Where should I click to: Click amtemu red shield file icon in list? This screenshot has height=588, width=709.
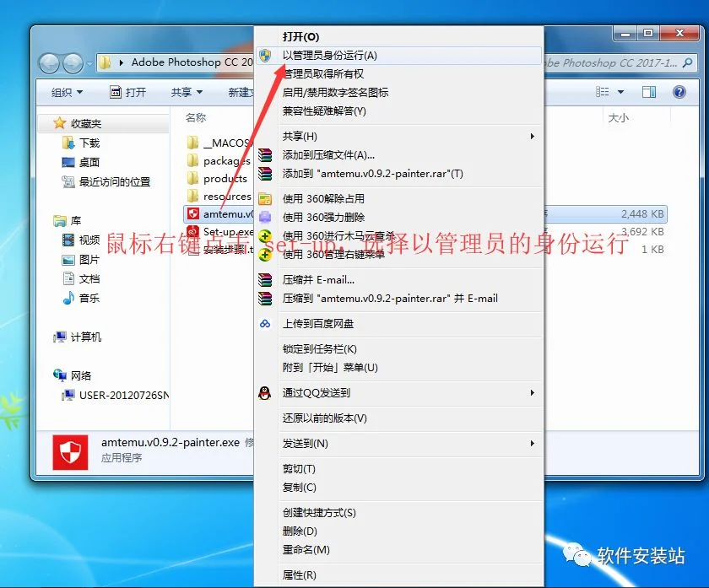193,213
